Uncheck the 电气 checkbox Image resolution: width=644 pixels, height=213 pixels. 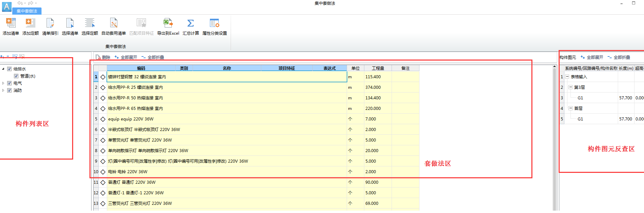pos(10,83)
